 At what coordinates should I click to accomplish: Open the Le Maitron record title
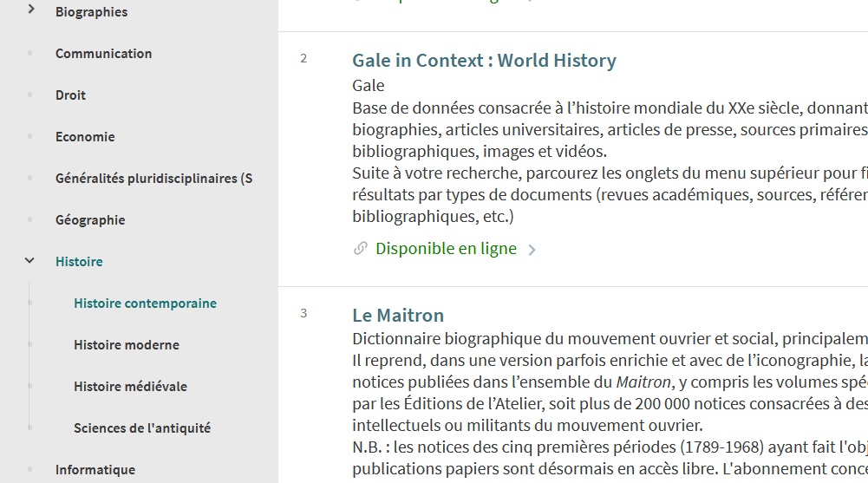tap(398, 316)
